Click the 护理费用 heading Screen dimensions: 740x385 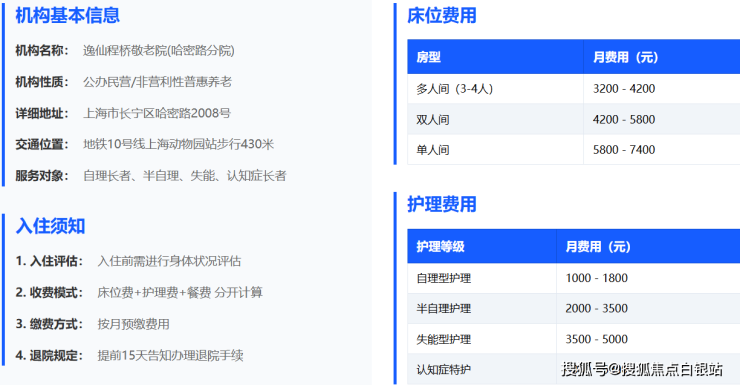coord(442,204)
